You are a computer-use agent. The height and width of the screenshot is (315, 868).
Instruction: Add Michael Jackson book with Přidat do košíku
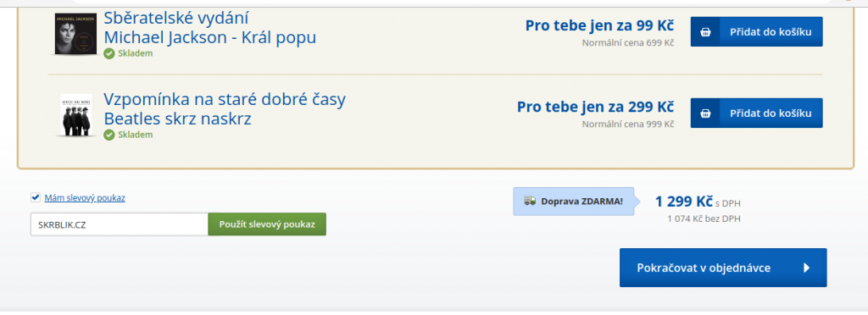click(x=756, y=32)
